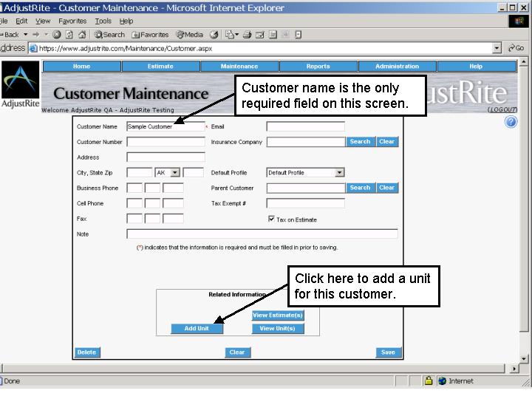Click Search next to Insurance Company
The width and height of the screenshot is (532, 399).
[361, 141]
